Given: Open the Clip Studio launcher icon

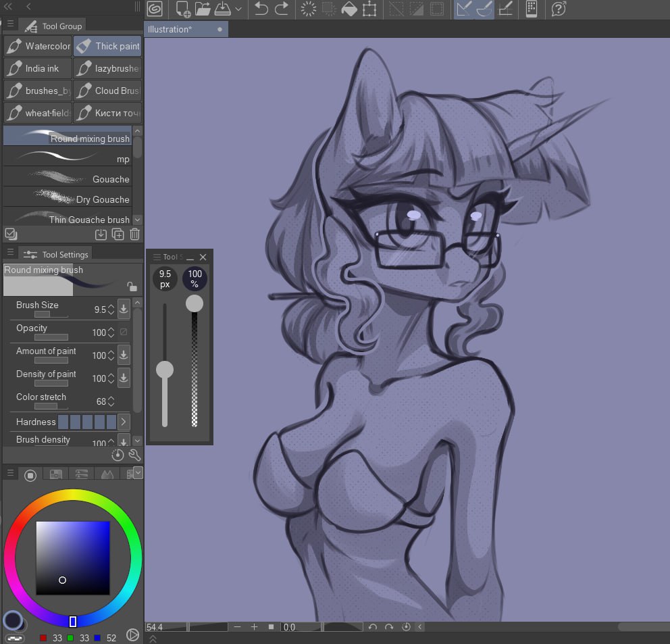Looking at the screenshot, I should pos(155,9).
